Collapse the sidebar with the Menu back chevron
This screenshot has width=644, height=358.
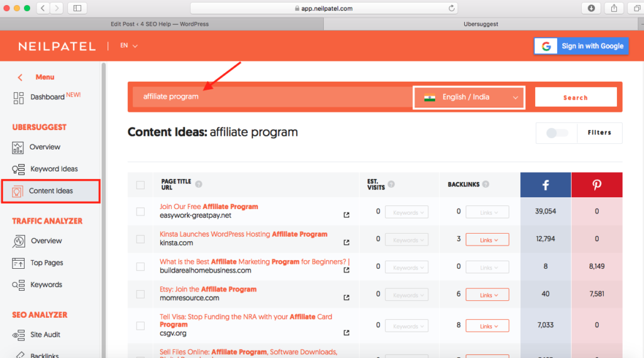point(19,77)
